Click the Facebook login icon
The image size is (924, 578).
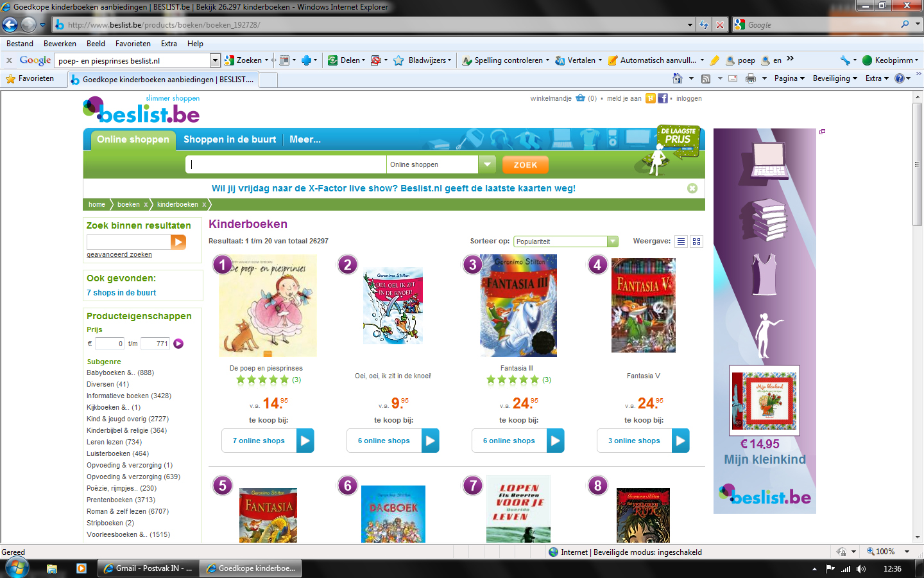(x=663, y=98)
